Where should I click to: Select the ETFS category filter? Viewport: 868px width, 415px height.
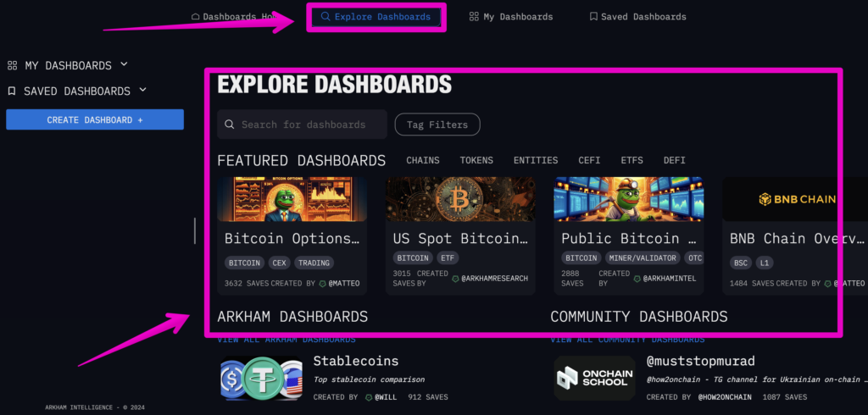pyautogui.click(x=632, y=160)
